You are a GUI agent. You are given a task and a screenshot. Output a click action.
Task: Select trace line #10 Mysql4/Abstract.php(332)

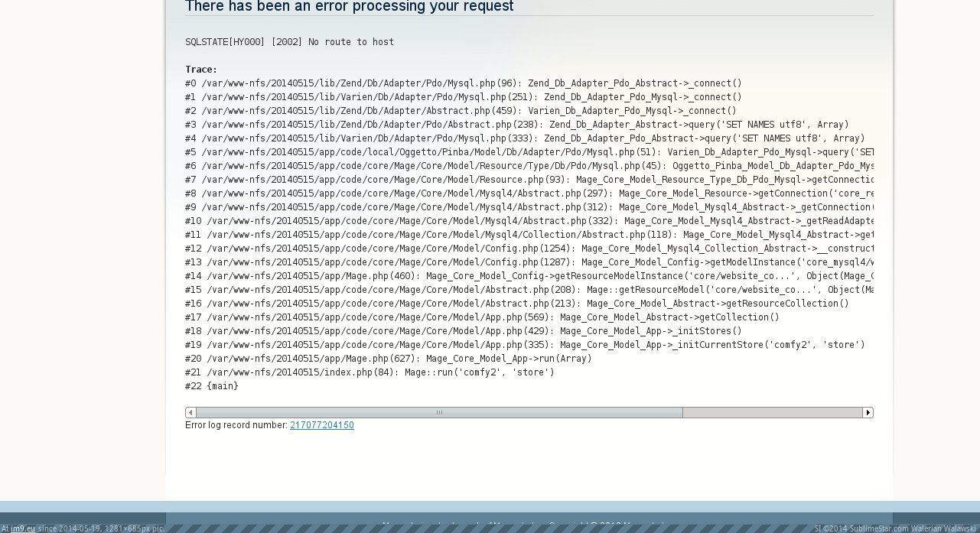click(529, 221)
